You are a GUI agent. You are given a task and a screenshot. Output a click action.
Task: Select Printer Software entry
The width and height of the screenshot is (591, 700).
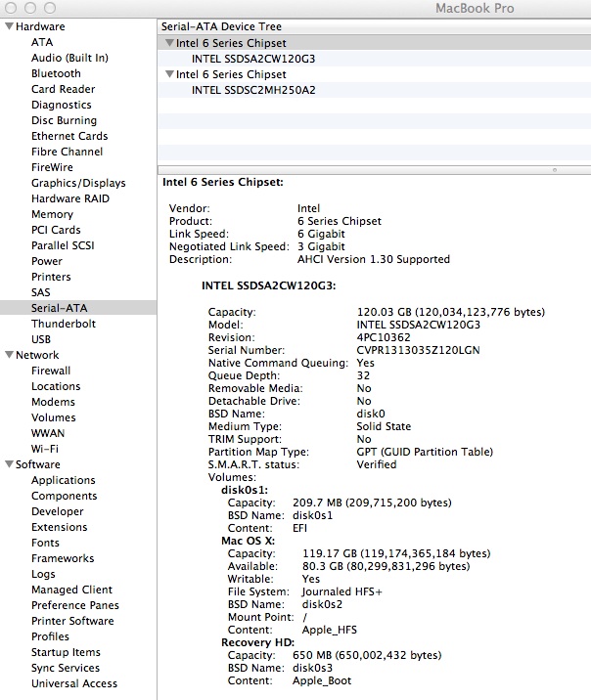(72, 621)
